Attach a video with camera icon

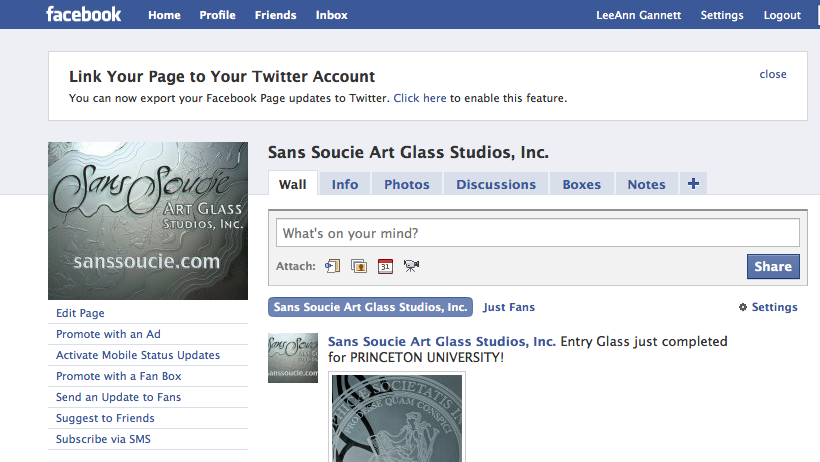412,266
